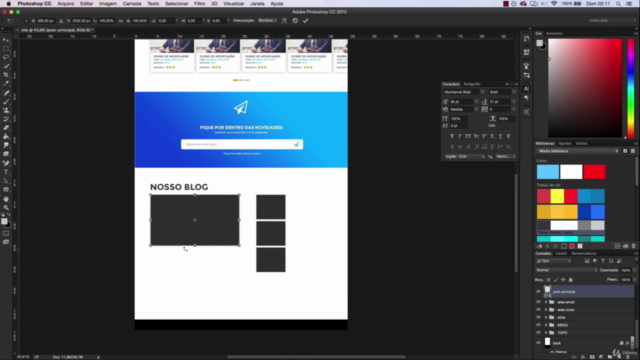
Task: Select the Clone Stamp tool
Action: pyautogui.click(x=6, y=110)
